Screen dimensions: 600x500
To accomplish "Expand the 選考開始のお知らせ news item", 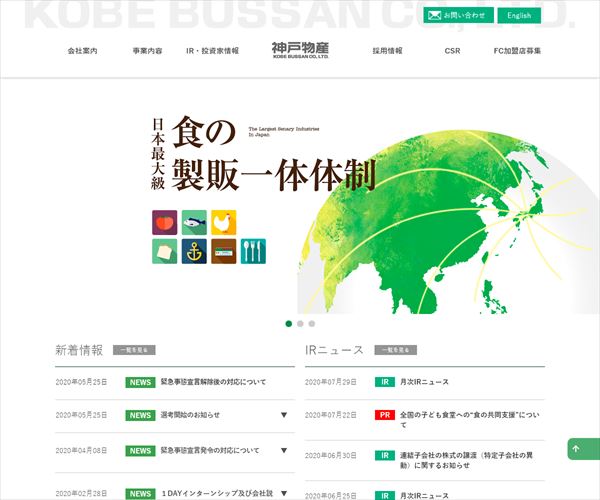I will [x=284, y=415].
